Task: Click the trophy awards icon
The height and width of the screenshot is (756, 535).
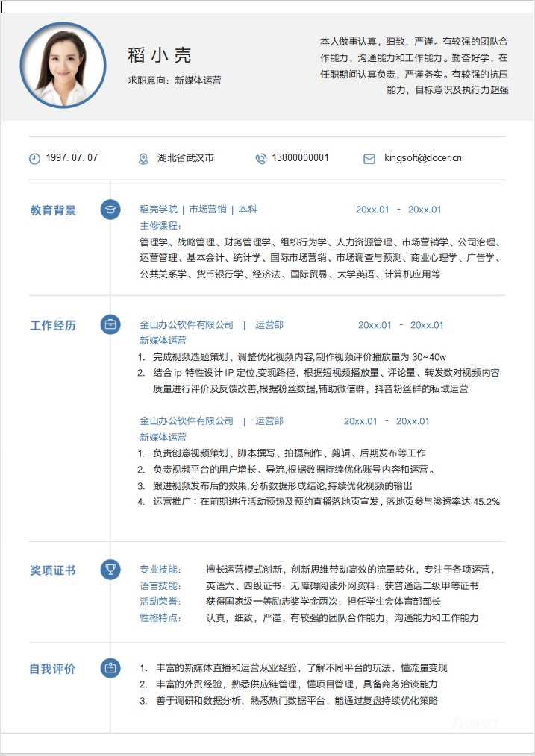Action: 110,570
